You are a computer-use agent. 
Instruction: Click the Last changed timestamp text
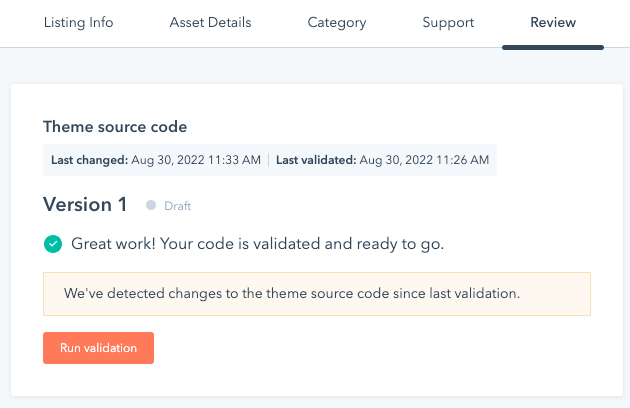pos(156,160)
